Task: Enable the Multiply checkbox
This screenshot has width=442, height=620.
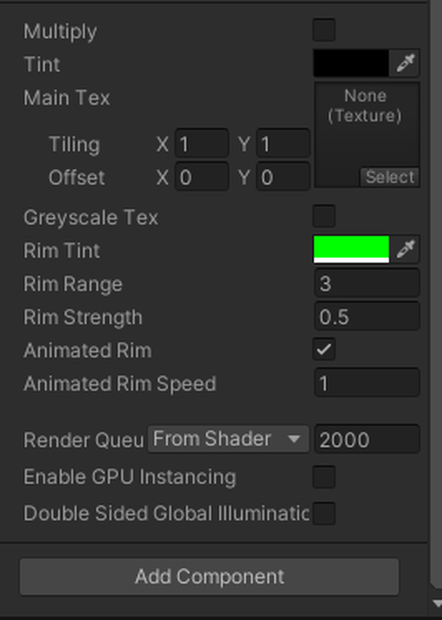Action: 324,30
